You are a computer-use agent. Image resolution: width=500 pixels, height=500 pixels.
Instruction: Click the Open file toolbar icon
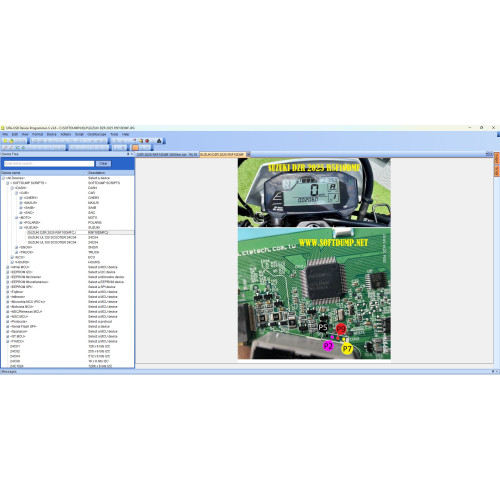coord(11,141)
